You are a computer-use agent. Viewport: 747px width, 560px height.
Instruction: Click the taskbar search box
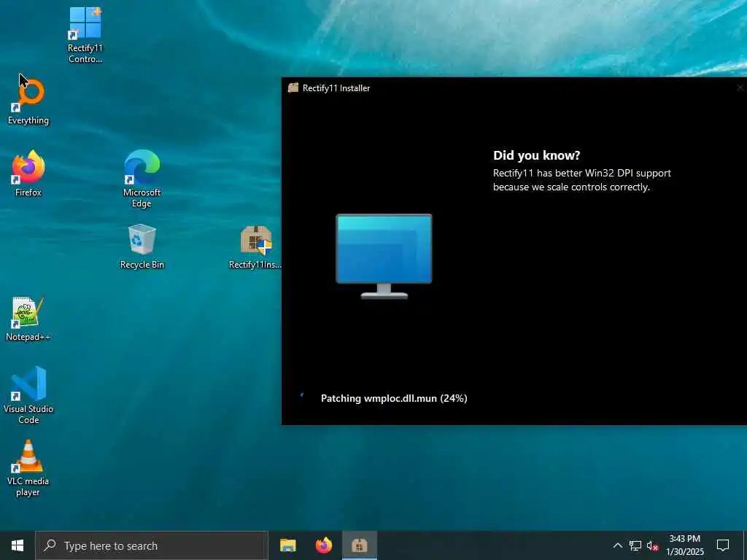pyautogui.click(x=152, y=545)
